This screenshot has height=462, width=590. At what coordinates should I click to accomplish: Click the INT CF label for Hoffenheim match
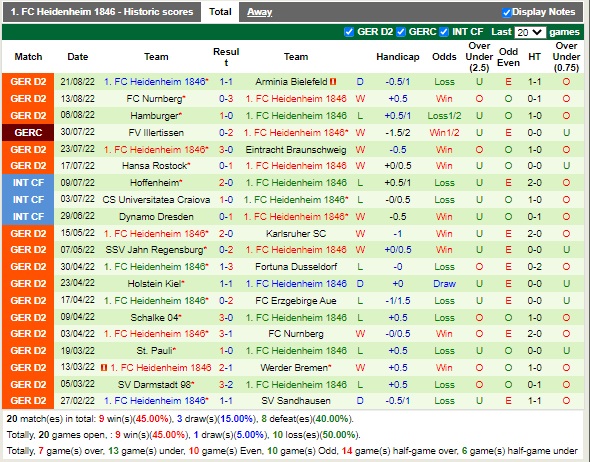click(28, 182)
